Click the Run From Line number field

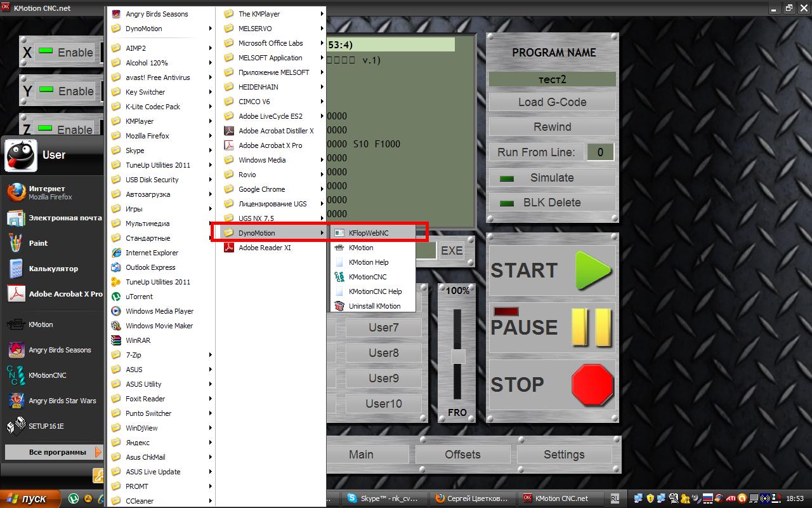pos(600,152)
